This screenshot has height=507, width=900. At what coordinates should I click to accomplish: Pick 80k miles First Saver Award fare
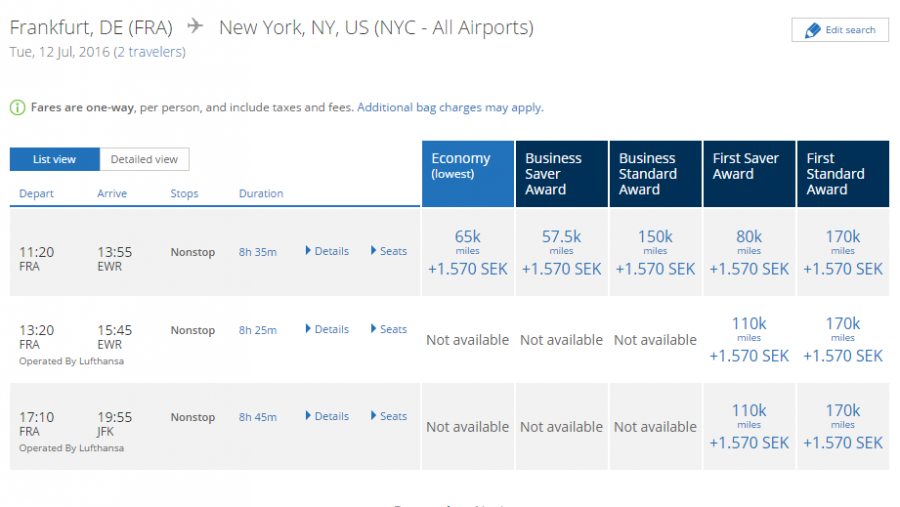[749, 251]
